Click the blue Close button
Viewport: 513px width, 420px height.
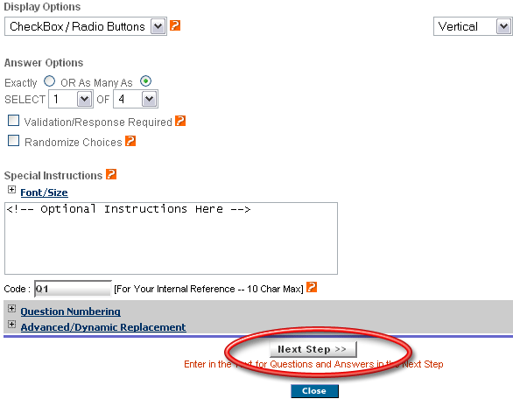314,391
